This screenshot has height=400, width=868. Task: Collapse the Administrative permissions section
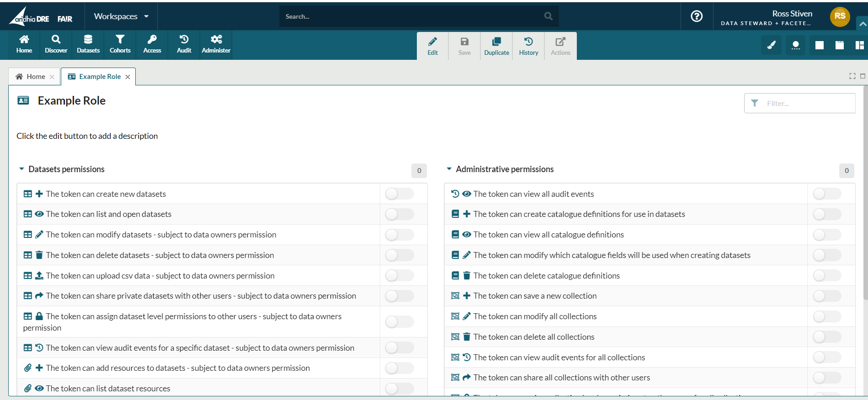[x=449, y=169]
